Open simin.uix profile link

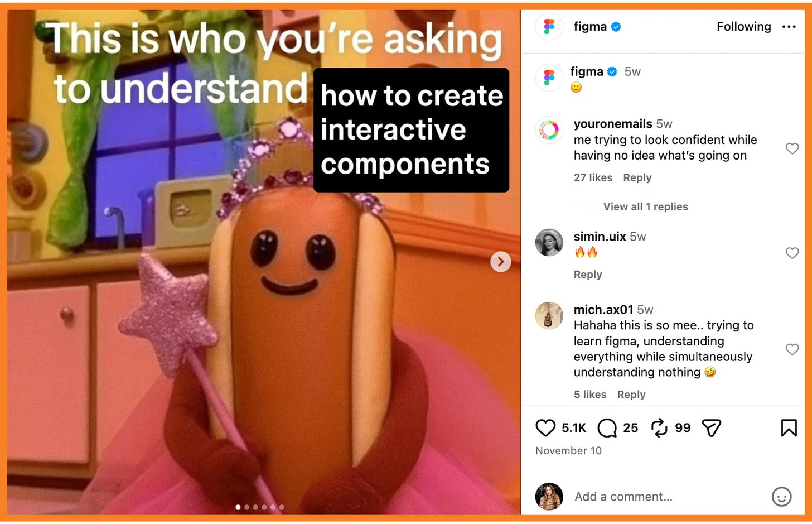[600, 237]
